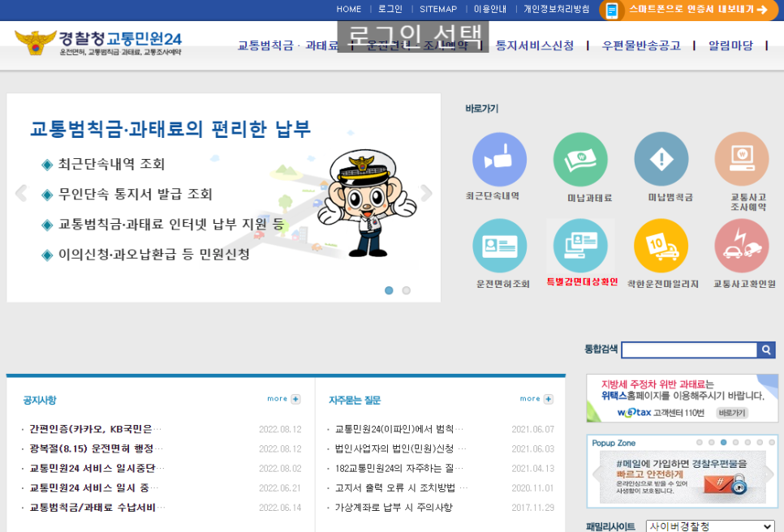Viewport: 784px width, 532px height.
Task: Click the search magnifier button
Action: 766,350
